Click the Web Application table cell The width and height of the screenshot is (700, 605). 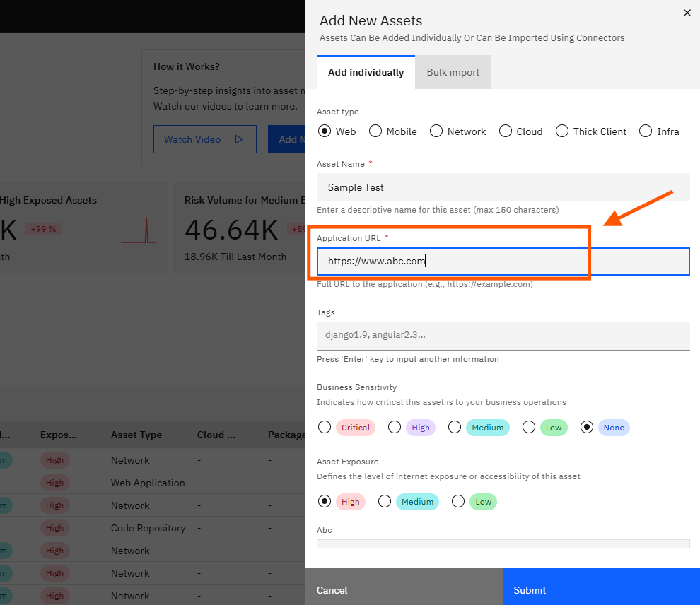(x=148, y=483)
